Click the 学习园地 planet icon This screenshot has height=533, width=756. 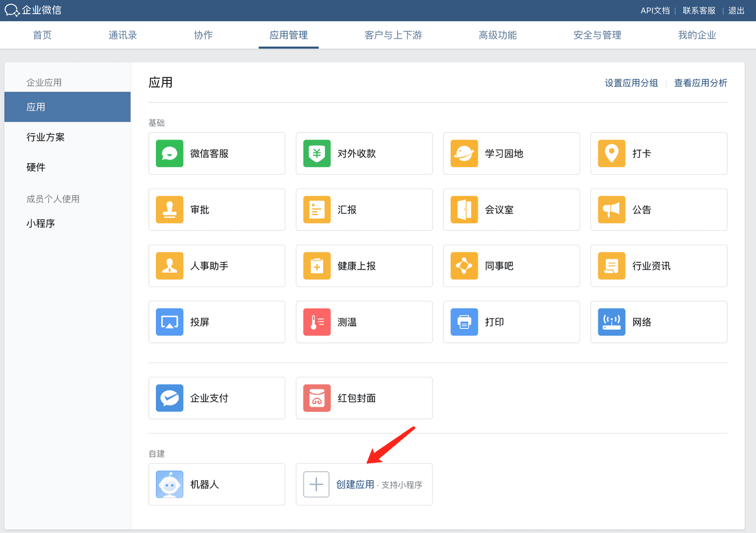[x=464, y=154]
